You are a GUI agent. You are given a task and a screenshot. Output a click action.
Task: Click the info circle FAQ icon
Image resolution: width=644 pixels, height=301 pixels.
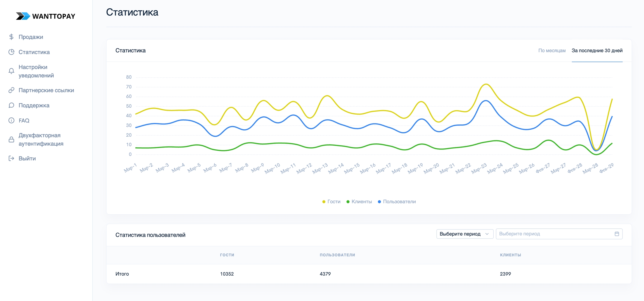pyautogui.click(x=11, y=120)
